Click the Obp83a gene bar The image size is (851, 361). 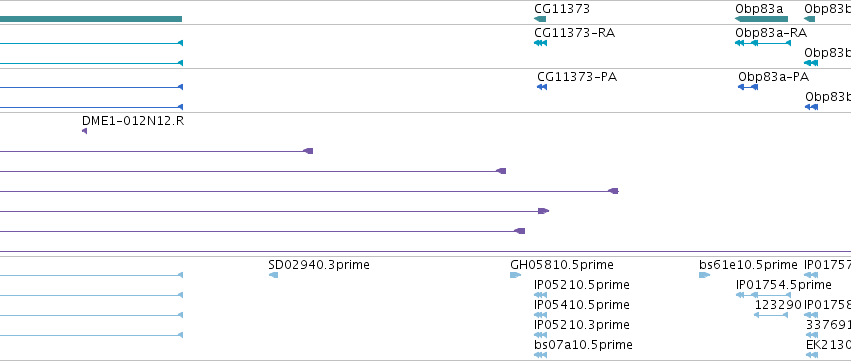click(x=761, y=19)
